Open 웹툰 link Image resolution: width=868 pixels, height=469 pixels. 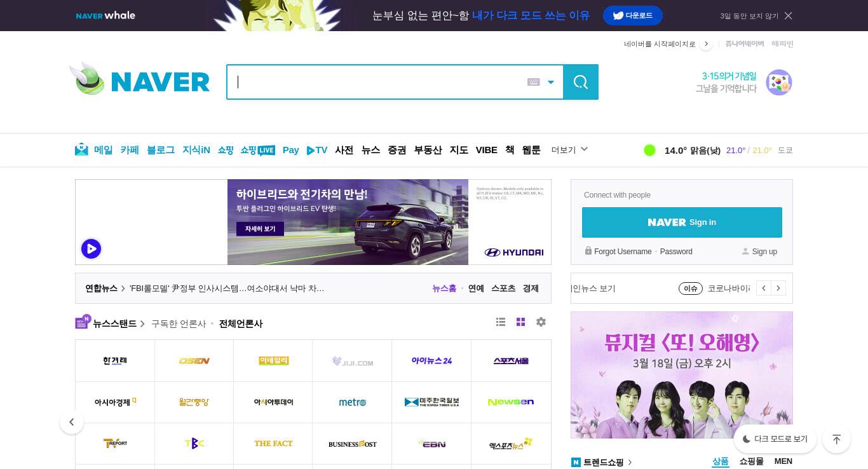tap(531, 150)
